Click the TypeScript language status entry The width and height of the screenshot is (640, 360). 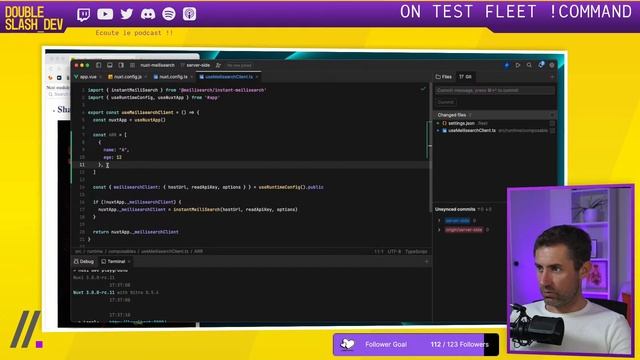click(x=416, y=252)
